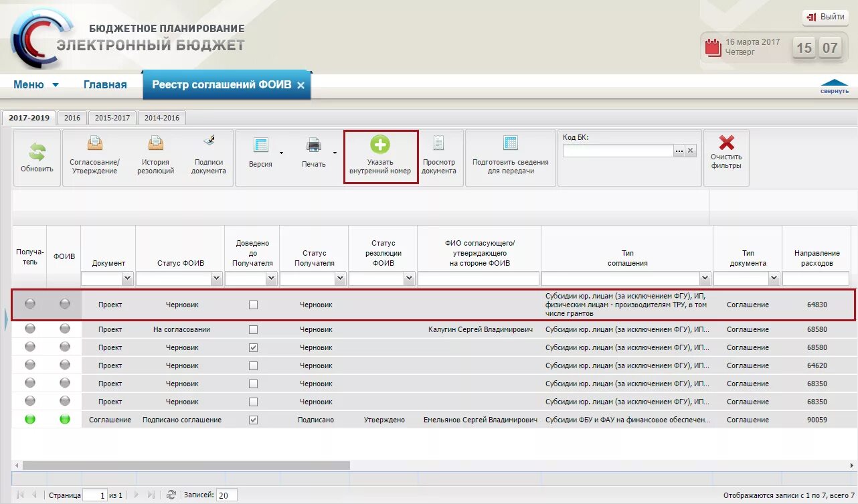This screenshot has width=858, height=504.
Task: Clear the Код БК field with x
Action: tap(691, 151)
